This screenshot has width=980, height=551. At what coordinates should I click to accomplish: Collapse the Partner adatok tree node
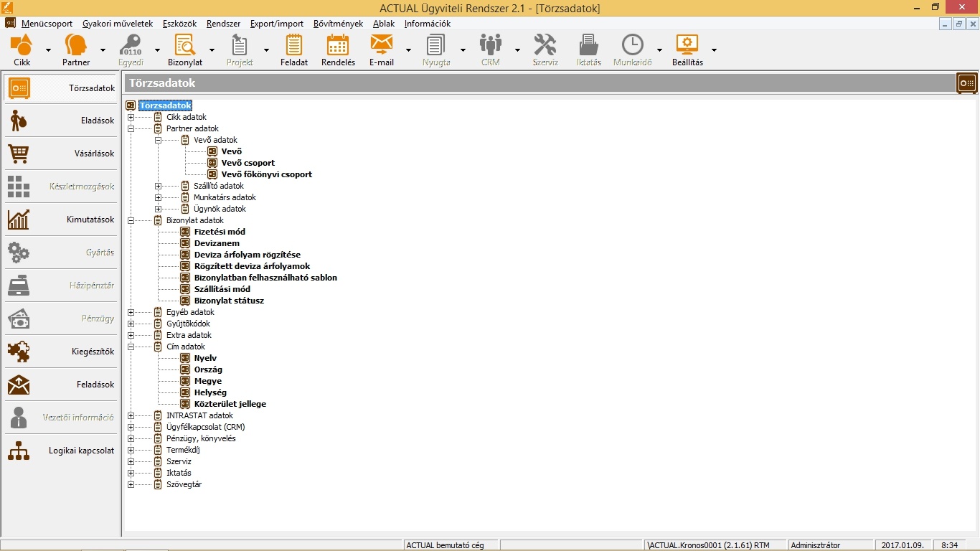(131, 128)
